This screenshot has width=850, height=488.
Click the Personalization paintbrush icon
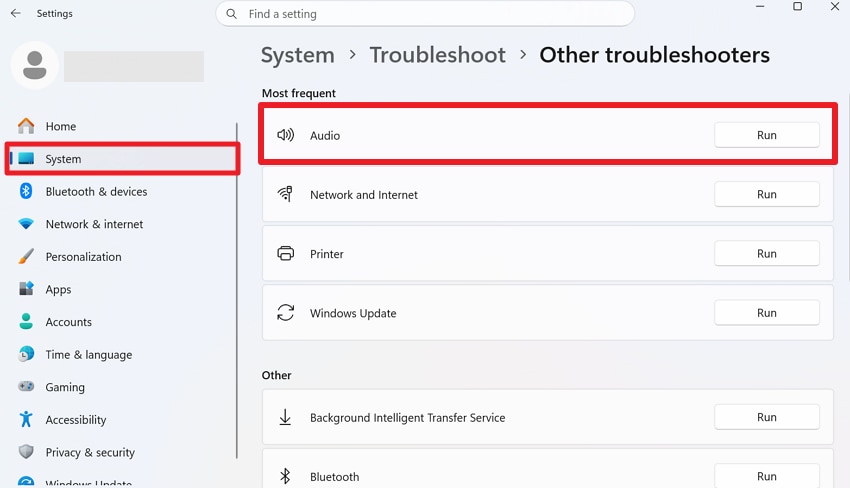25,256
